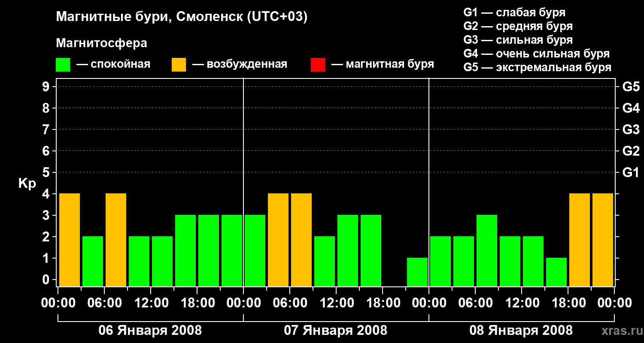Click the 'G2 — средняя буря' legend line
Viewport: 644px width, 343px height.
click(x=518, y=26)
